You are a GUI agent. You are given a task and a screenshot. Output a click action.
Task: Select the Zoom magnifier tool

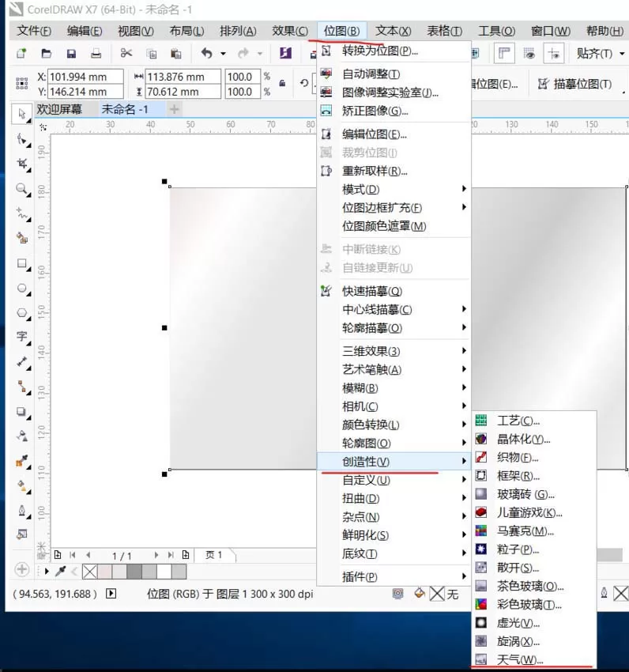coord(21,189)
